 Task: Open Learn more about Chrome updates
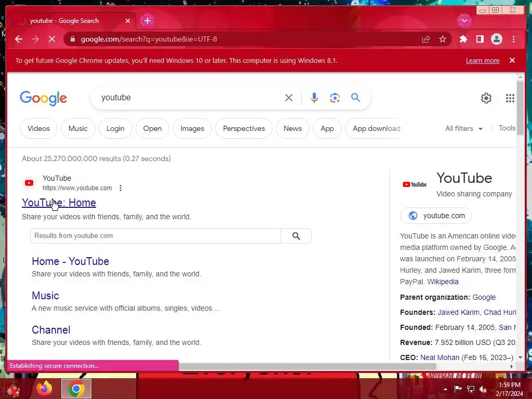point(483,61)
